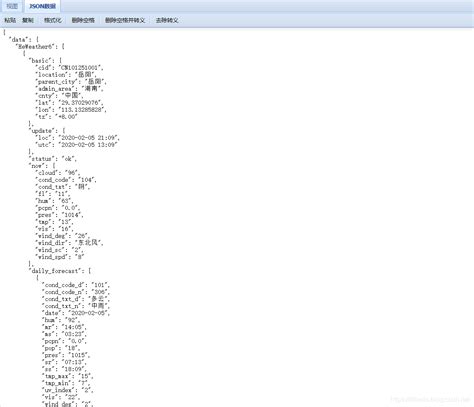This screenshot has width=474, height=407.
Task: Click the "vis": "22" line
Action: click(x=61, y=397)
